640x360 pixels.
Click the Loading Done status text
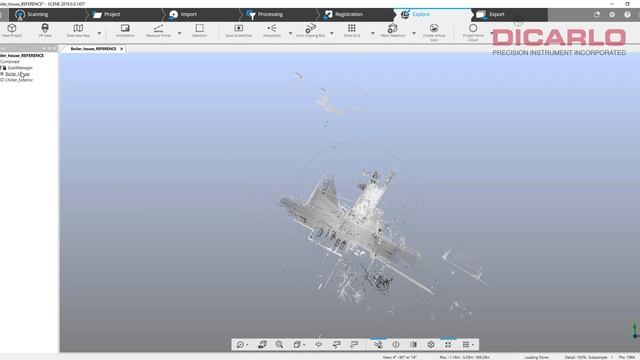click(x=536, y=357)
